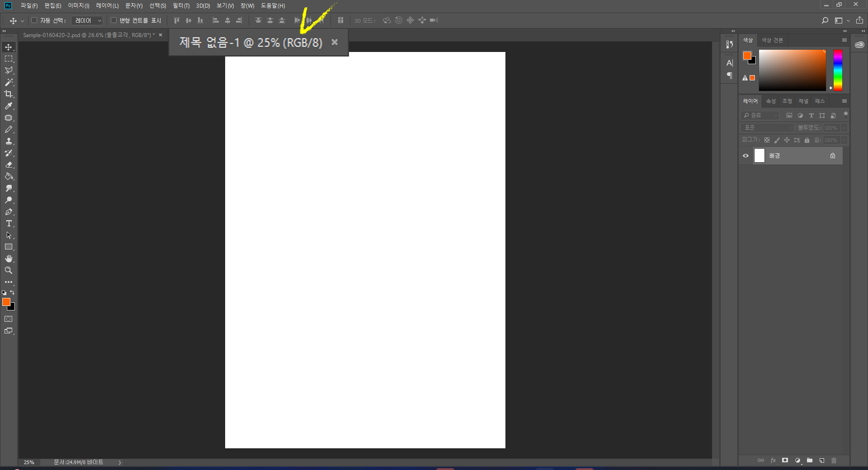Toggle lock transparent pixels in Layers panel
Image resolution: width=868 pixels, height=470 pixels.
(767, 140)
